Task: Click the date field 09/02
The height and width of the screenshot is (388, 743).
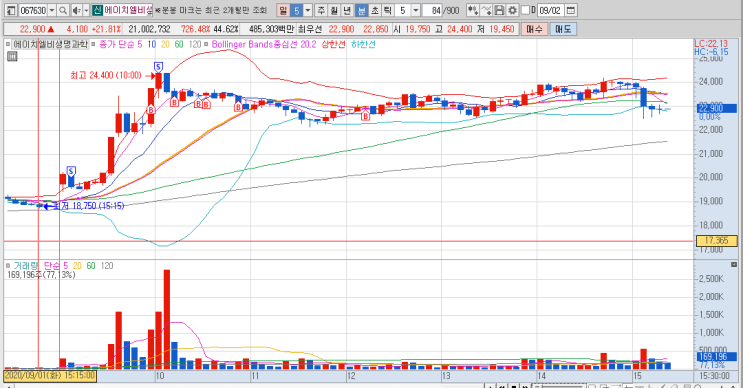Action: click(551, 10)
